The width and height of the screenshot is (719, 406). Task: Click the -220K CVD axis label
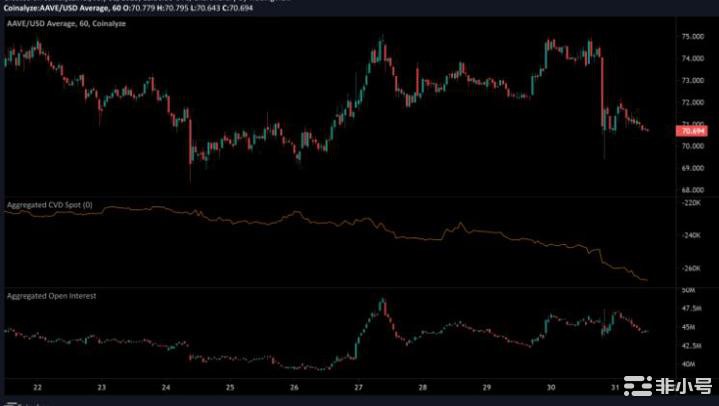691,203
